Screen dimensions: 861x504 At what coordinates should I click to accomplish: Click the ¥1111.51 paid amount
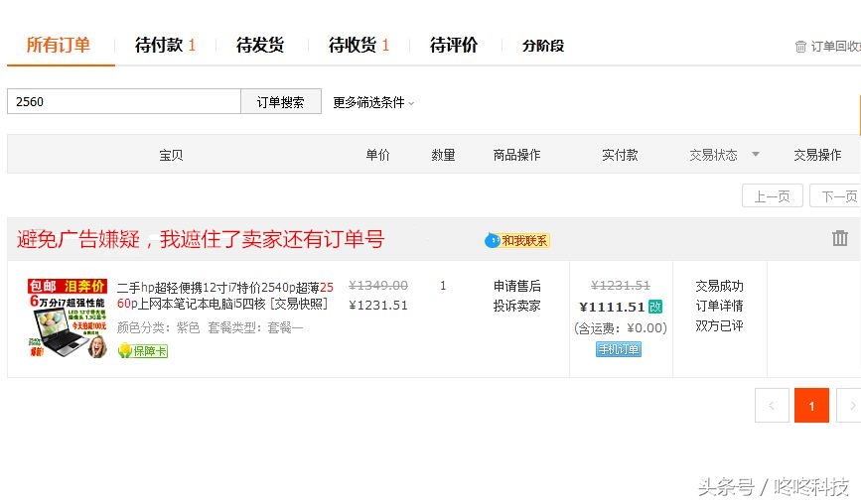click(x=612, y=307)
